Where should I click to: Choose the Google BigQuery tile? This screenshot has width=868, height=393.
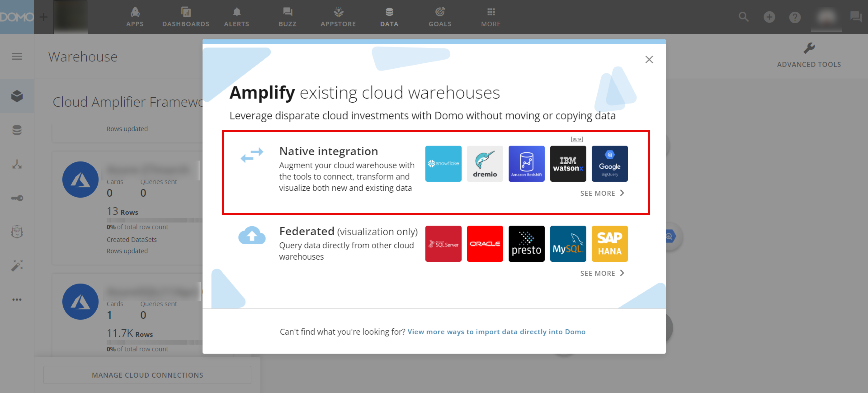point(609,163)
